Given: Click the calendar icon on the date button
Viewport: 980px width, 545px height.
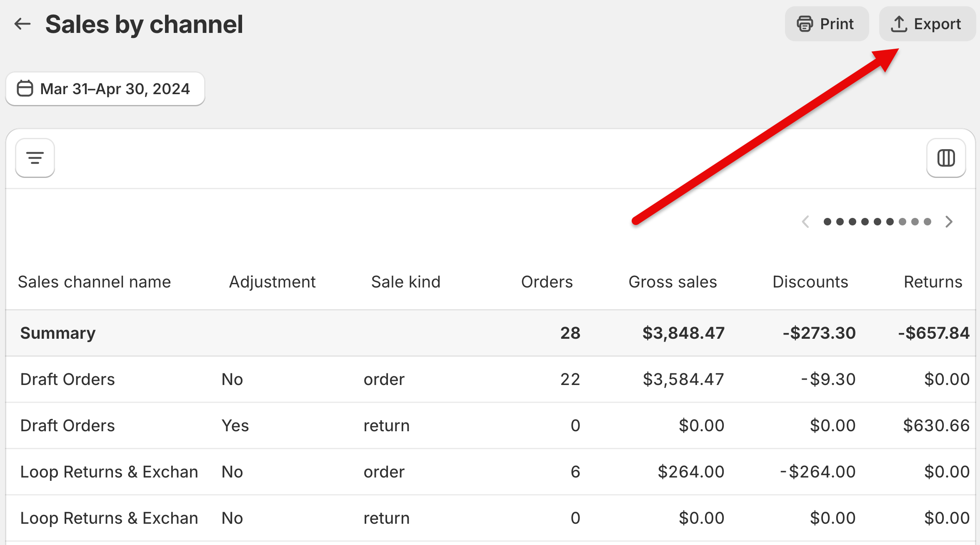Looking at the screenshot, I should [x=25, y=89].
